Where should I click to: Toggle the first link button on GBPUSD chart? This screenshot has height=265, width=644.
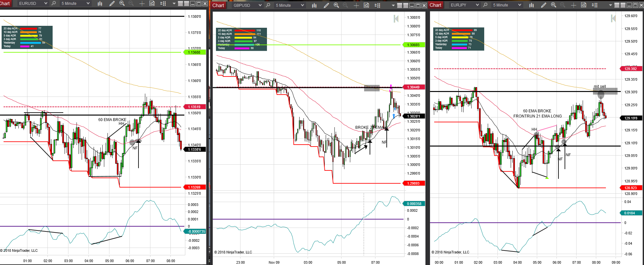pos(400,5)
